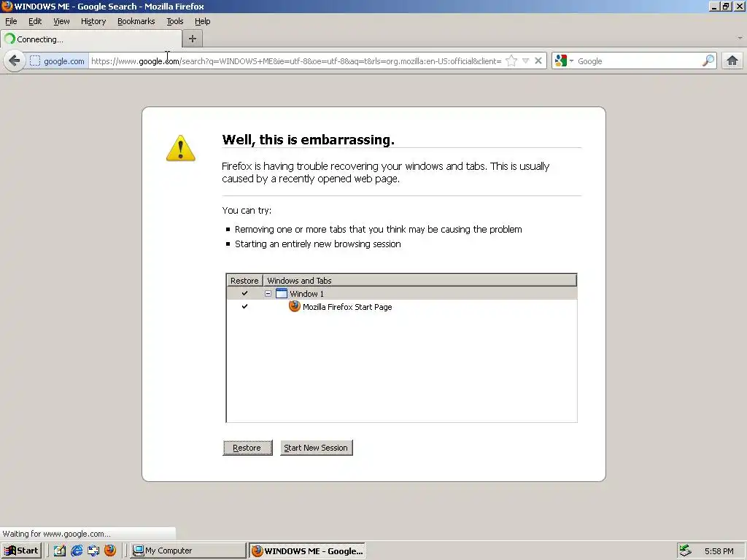Viewport: 747px width, 560px height.
Task: Click the network tray icon
Action: click(685, 551)
